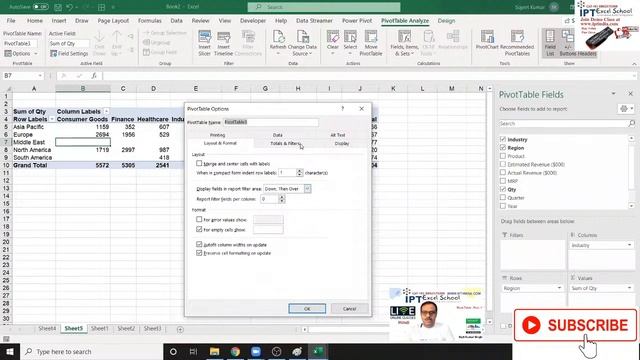Screen dimensions: 640x360
Task: Click the Clear icon in Actions group
Action: click(x=333, y=42)
